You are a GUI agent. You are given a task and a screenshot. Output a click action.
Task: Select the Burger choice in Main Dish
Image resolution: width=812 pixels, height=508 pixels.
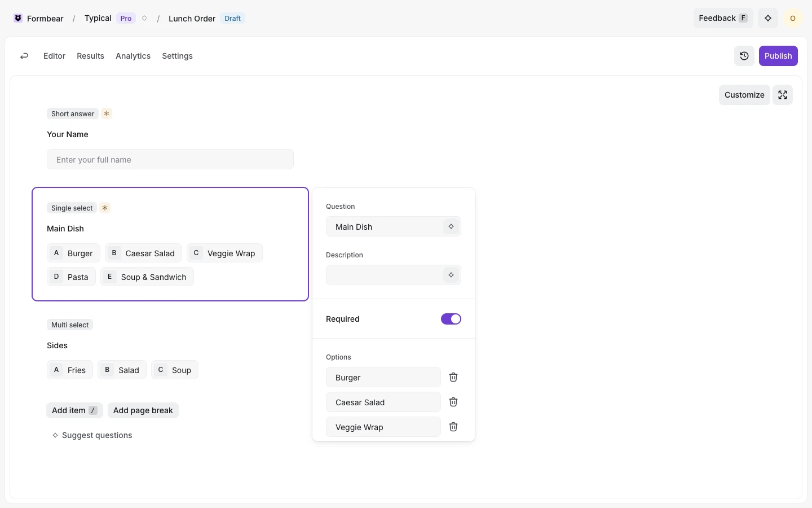click(73, 253)
